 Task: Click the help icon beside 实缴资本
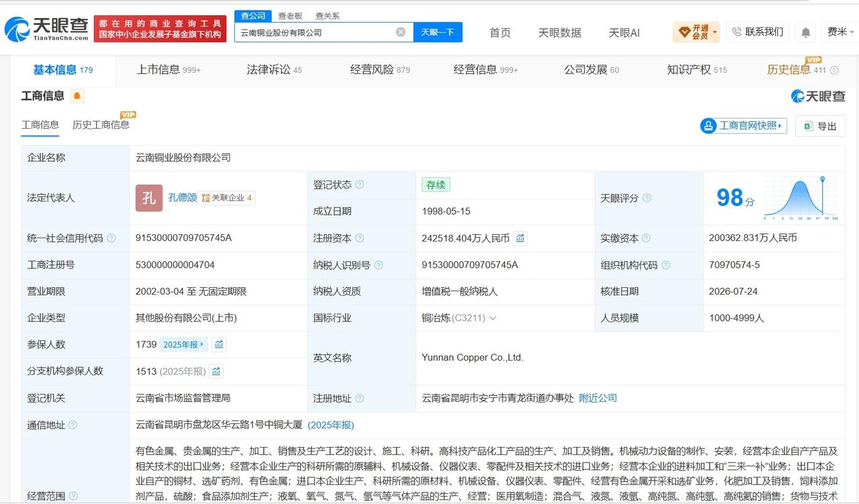point(646,238)
